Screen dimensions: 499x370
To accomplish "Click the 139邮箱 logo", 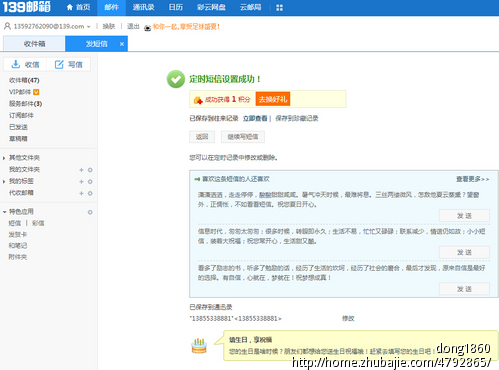I will [x=27, y=7].
